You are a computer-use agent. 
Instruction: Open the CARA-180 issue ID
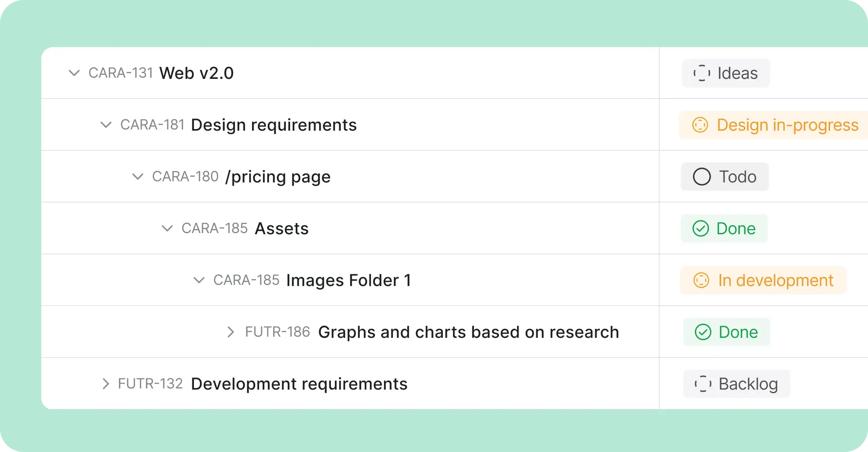[x=185, y=177]
